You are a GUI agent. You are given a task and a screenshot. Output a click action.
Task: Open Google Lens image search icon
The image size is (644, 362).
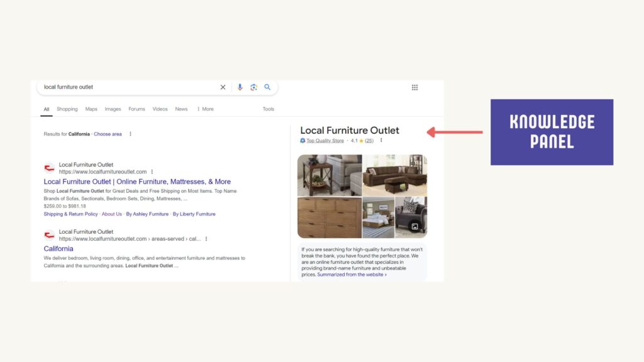254,87
